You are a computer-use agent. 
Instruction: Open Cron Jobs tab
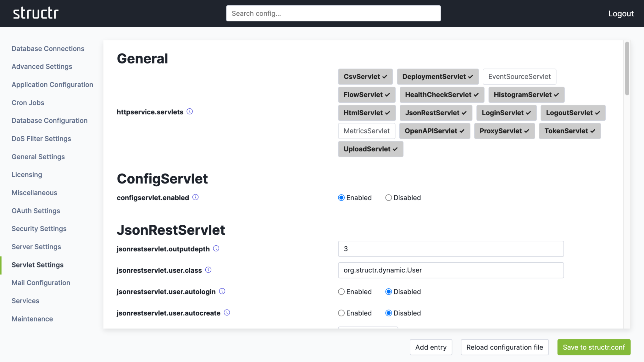coord(28,103)
